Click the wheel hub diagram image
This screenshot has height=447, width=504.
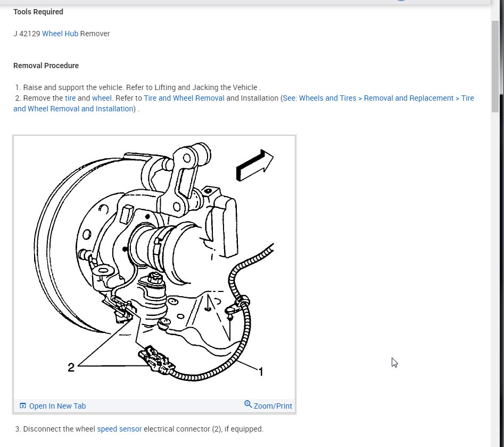(154, 267)
